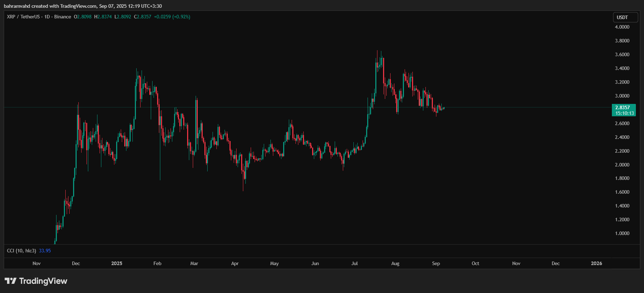Viewport: 644px width, 293px height.
Task: Select Jul on the time axis
Action: pyautogui.click(x=354, y=263)
